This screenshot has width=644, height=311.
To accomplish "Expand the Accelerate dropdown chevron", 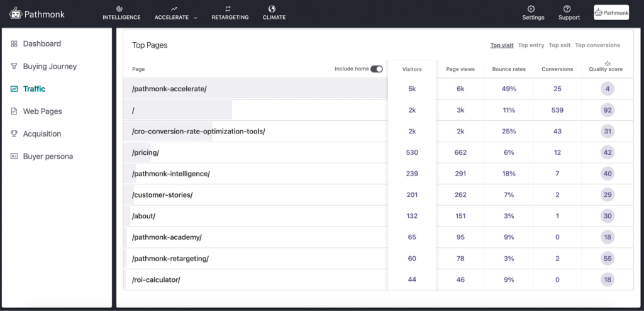I will (x=196, y=18).
